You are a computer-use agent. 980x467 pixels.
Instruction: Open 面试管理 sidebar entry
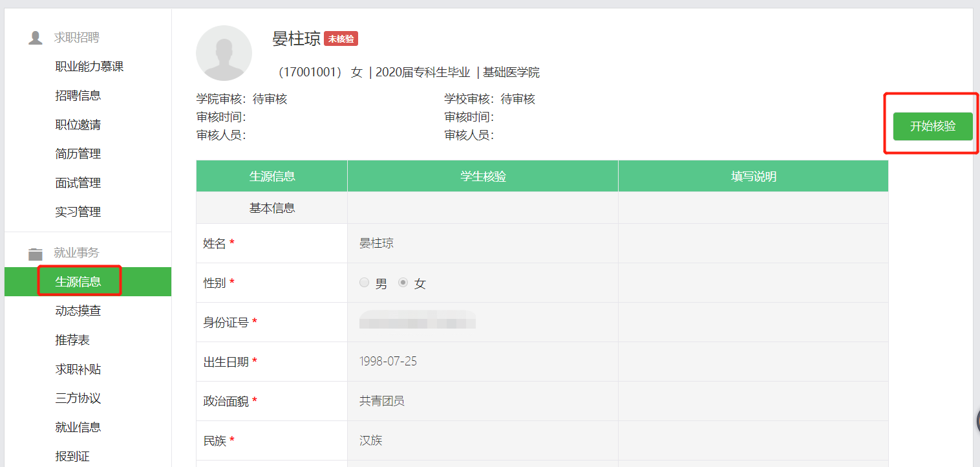tap(78, 183)
